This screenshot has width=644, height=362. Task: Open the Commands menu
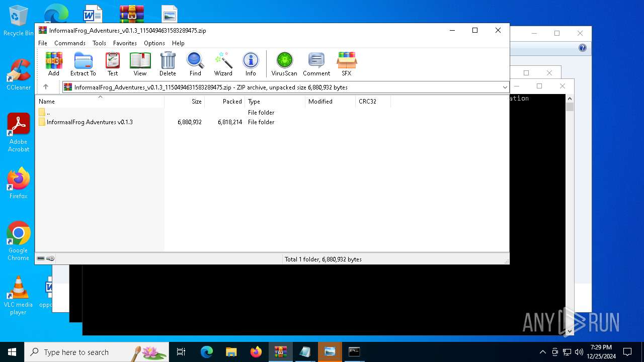click(70, 43)
